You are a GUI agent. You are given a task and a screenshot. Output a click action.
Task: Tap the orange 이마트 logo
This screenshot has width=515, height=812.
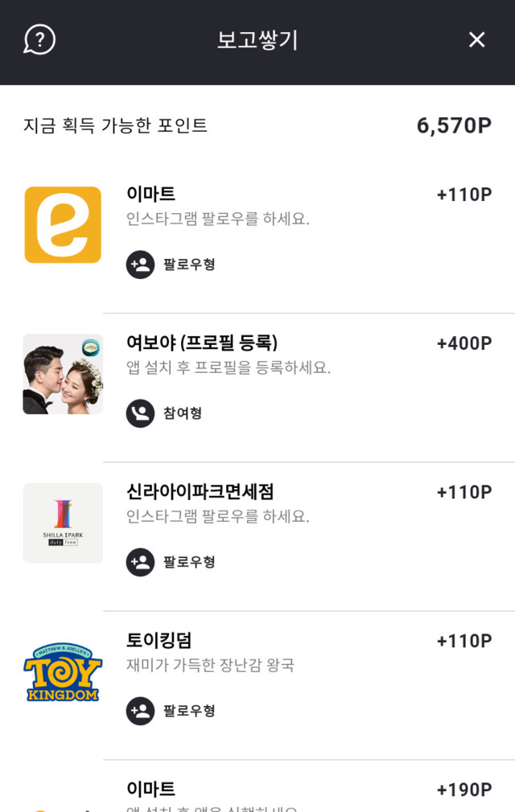tap(63, 225)
